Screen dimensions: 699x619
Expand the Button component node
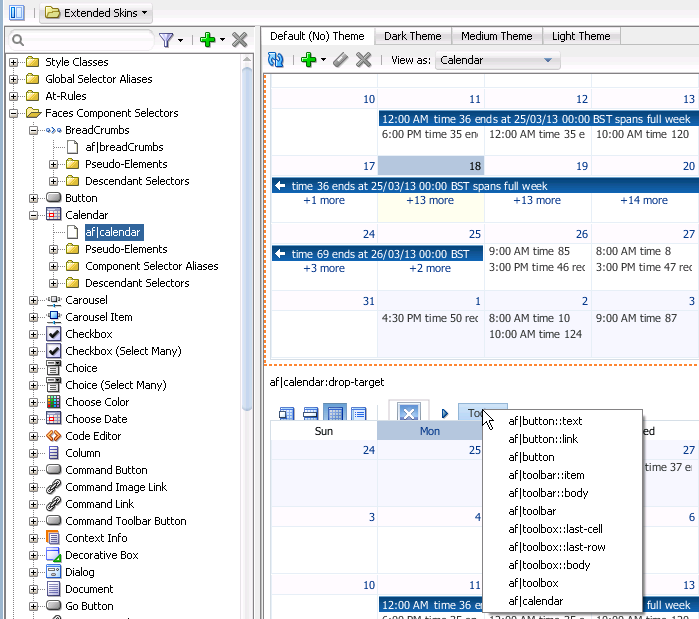tap(33, 198)
